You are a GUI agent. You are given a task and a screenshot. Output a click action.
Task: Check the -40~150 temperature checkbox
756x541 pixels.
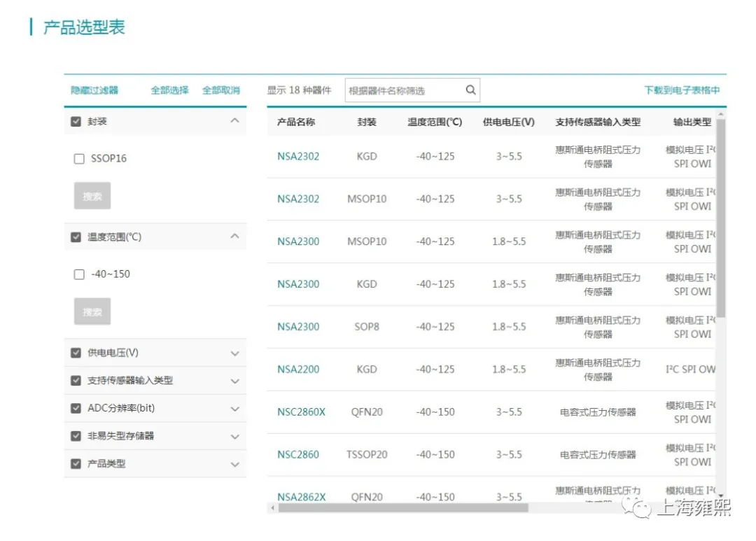coord(79,274)
